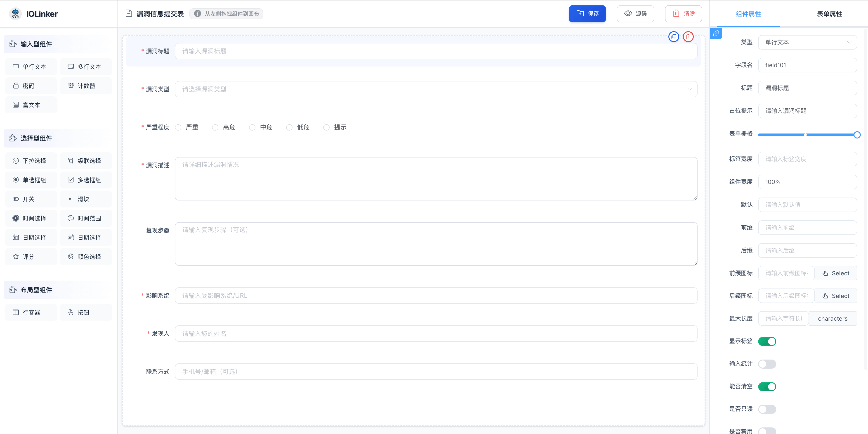This screenshot has width=868, height=434.
Task: Collapse the 选择型组件 section
Action: click(x=59, y=138)
